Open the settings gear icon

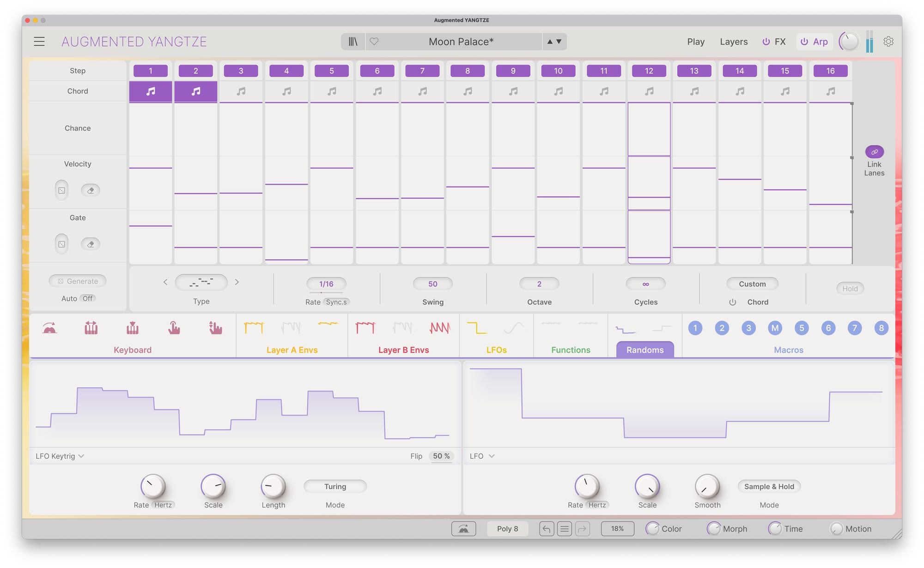tap(888, 42)
